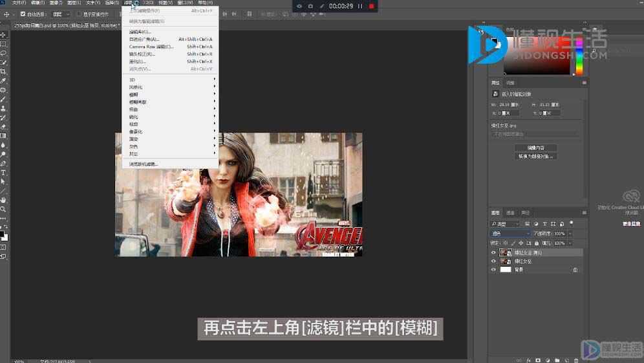Pick the Eyedropper tool
This screenshot has height=363, width=644.
tap(3, 81)
